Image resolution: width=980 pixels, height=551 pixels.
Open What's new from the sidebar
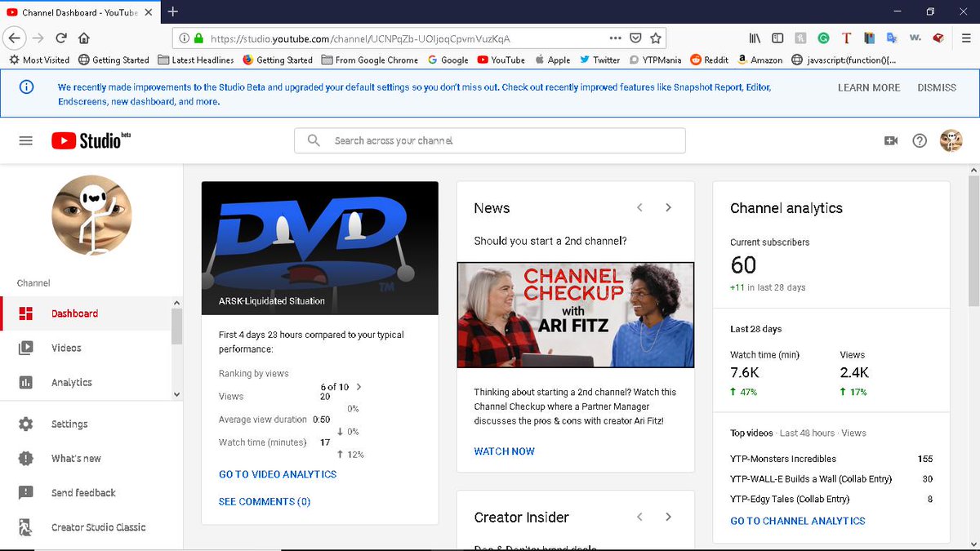(91, 459)
